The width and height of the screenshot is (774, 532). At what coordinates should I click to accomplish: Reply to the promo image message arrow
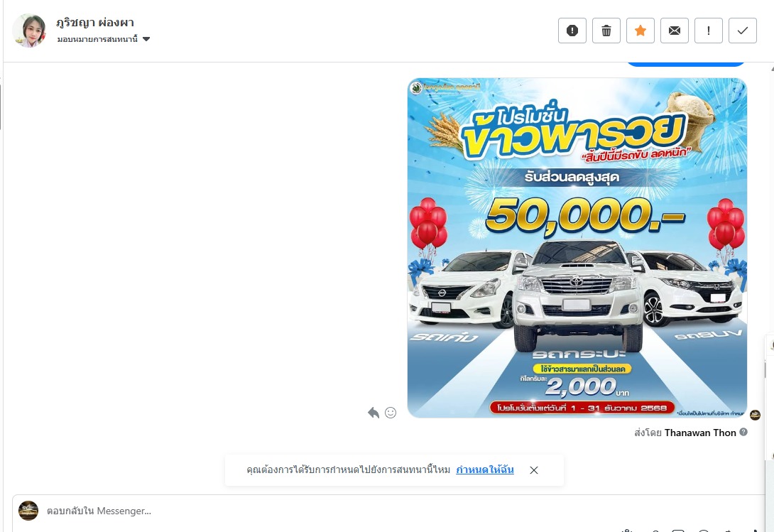374,413
